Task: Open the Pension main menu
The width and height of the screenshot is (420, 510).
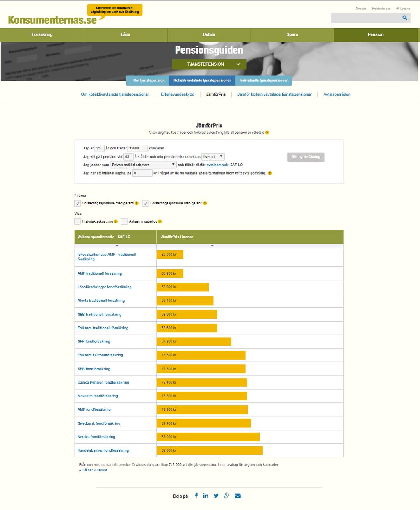Action: [376, 35]
